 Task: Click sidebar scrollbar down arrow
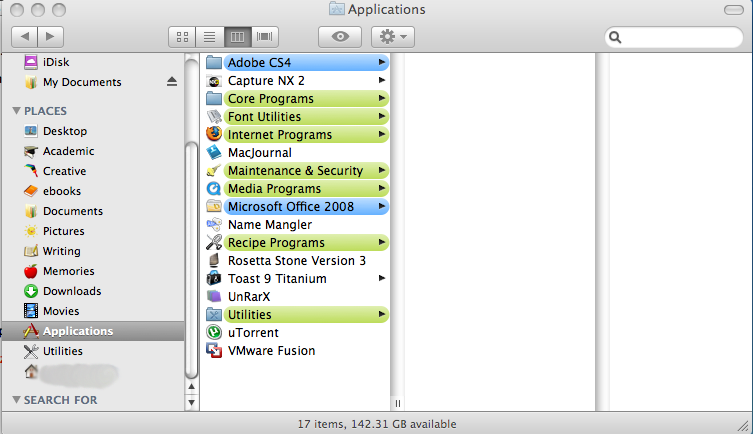click(192, 402)
